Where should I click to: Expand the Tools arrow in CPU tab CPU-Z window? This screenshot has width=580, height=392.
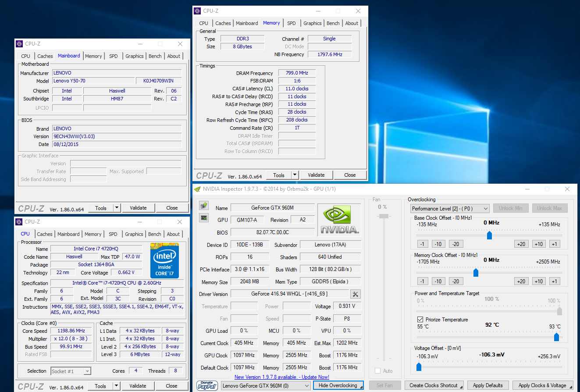tap(117, 386)
